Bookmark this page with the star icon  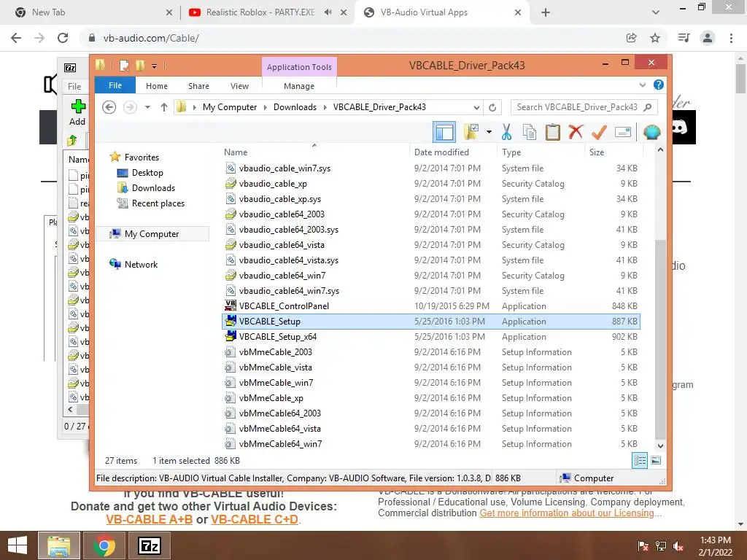655,38
